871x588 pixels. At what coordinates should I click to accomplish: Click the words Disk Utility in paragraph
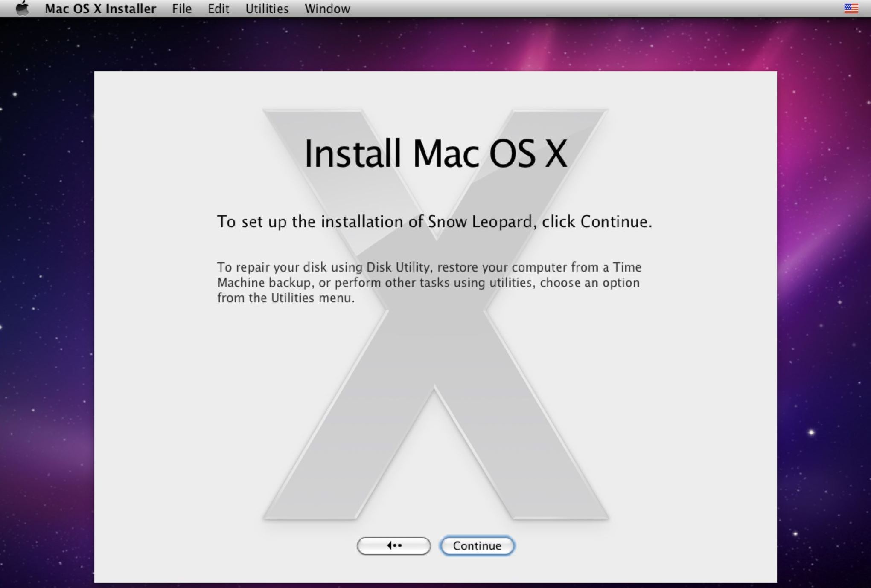pos(398,267)
